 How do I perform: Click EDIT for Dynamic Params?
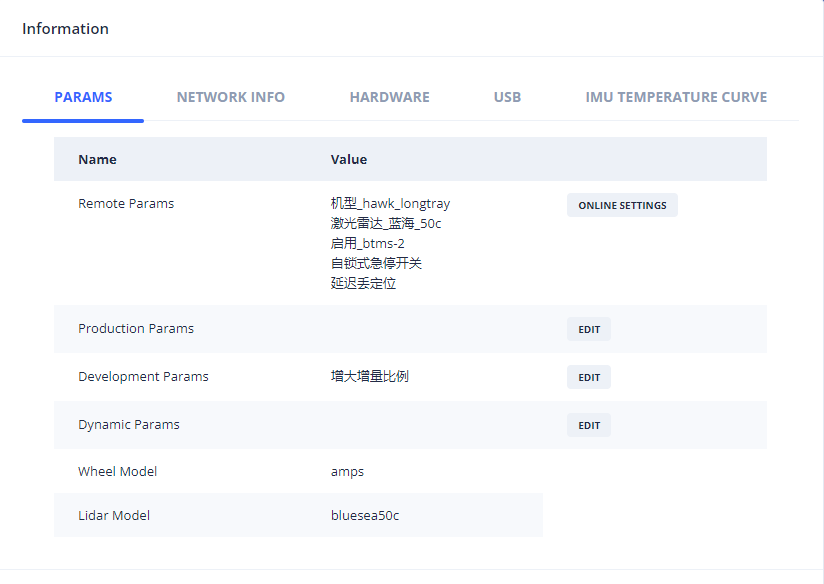click(x=589, y=425)
